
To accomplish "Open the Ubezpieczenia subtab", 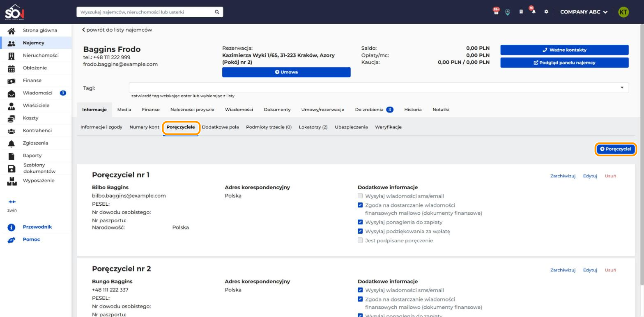I will (351, 127).
